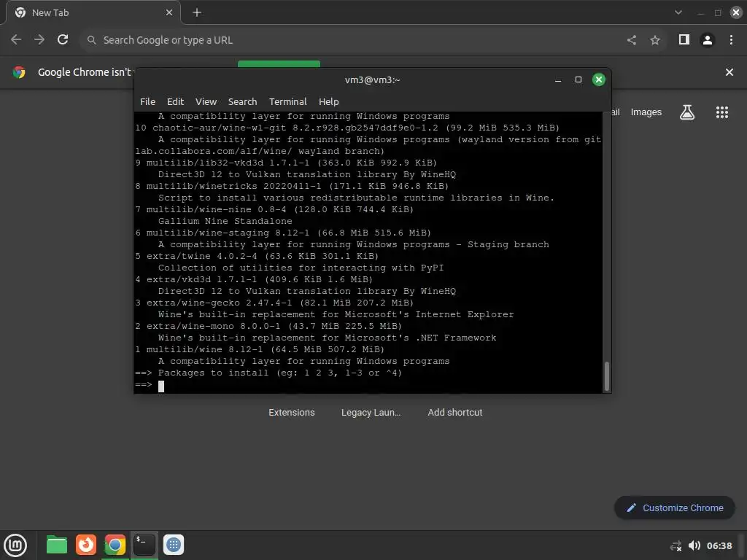Screen dimensions: 747x560
Task: Click 'Gallium Nine Standalone' description text
Action: 225,221
